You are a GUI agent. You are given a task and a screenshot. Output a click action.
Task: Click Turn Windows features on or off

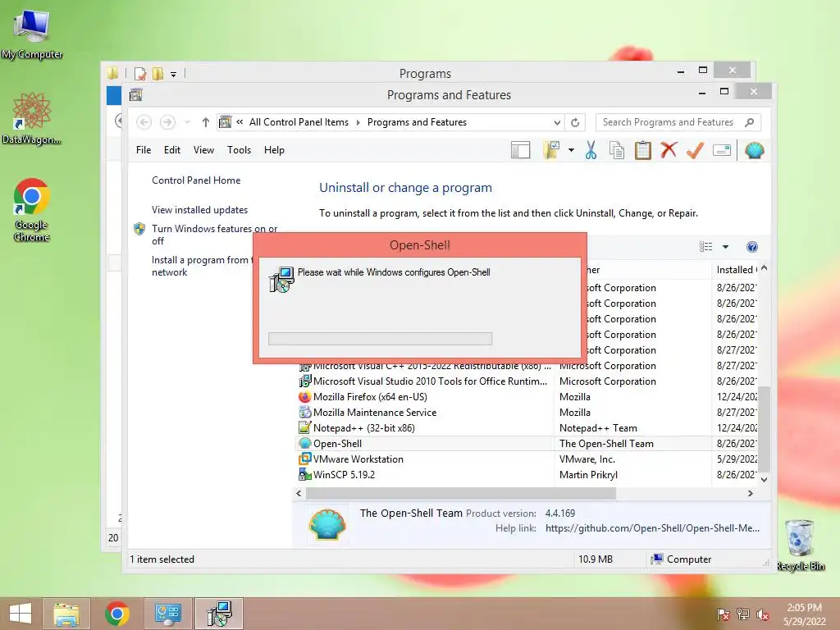(x=214, y=235)
